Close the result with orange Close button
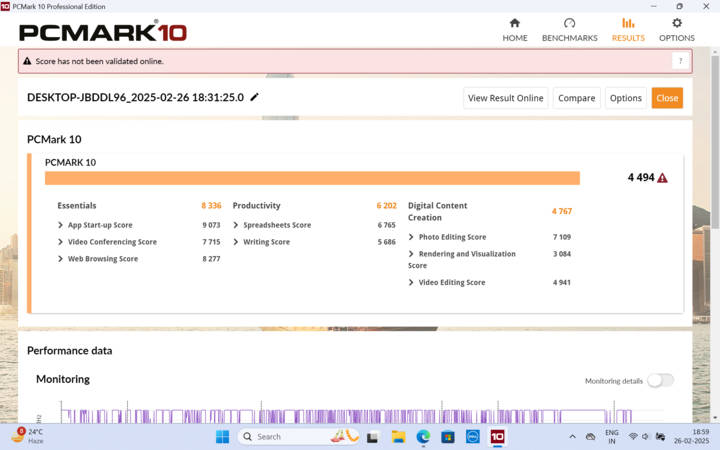 [x=667, y=98]
